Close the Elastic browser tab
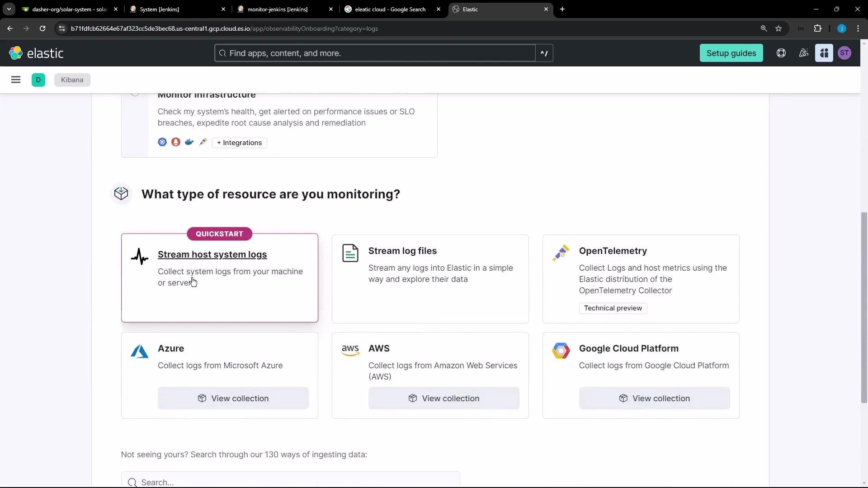Image resolution: width=868 pixels, height=488 pixels. click(x=546, y=9)
